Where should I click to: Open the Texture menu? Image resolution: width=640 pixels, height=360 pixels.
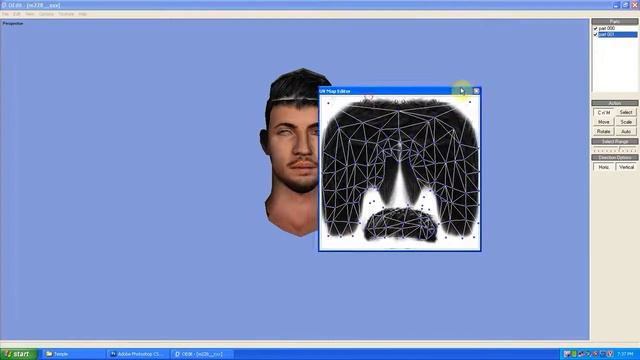tap(66, 14)
